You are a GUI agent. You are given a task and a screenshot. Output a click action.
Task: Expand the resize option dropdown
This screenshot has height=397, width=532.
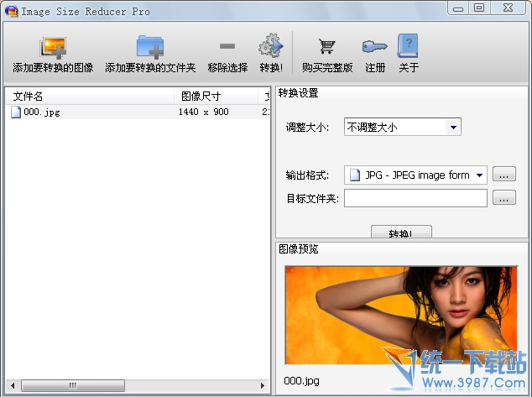pyautogui.click(x=453, y=128)
